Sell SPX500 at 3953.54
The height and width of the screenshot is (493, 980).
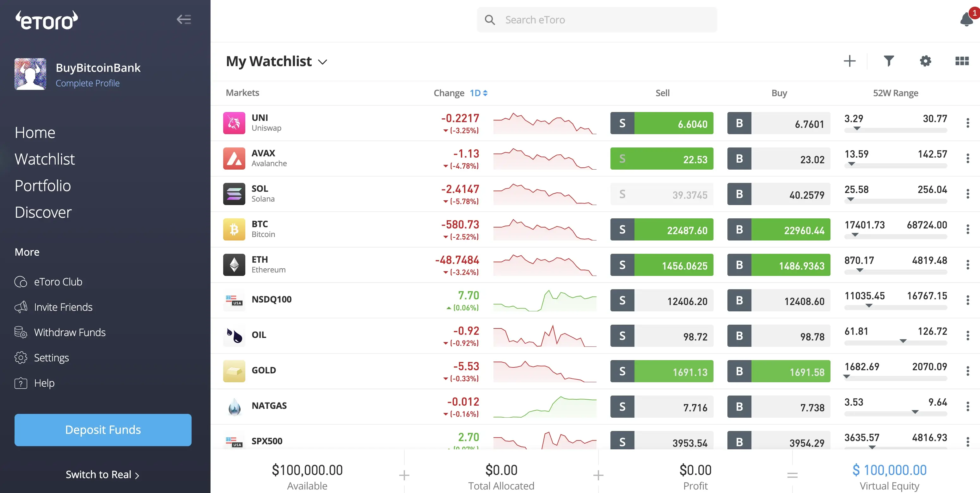662,440
